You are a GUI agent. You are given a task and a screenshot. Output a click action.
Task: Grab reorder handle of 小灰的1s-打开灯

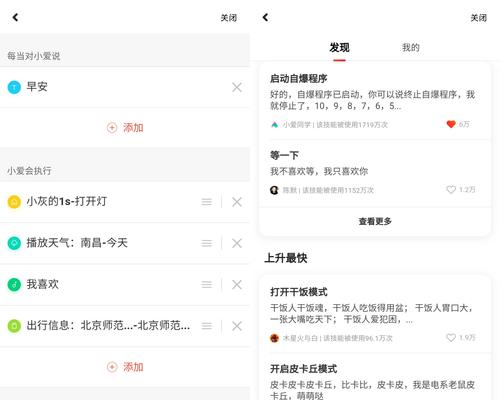point(207,202)
